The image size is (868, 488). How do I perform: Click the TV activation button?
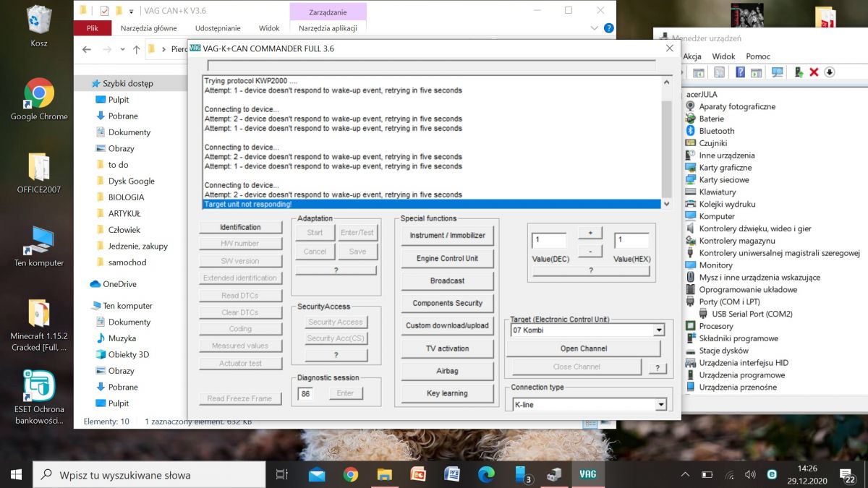[447, 348]
